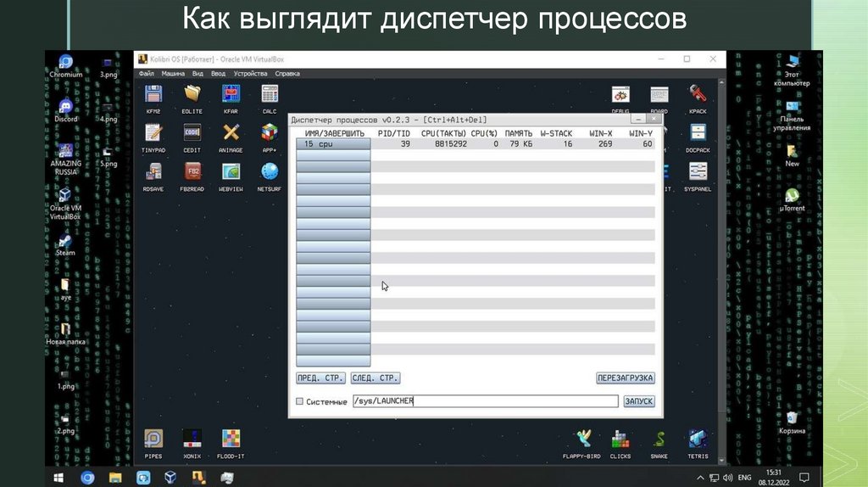Minimize the Диспетчер процессов window
The image size is (868, 487).
(x=638, y=119)
